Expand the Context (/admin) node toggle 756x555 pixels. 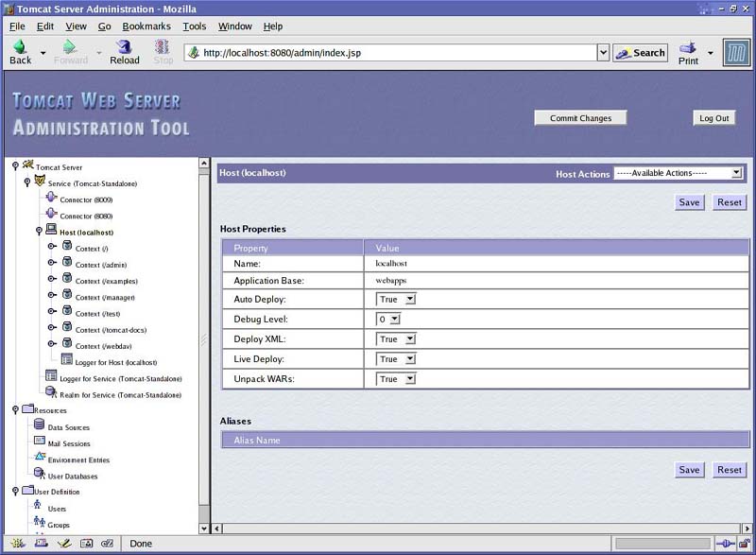pyautogui.click(x=52, y=262)
